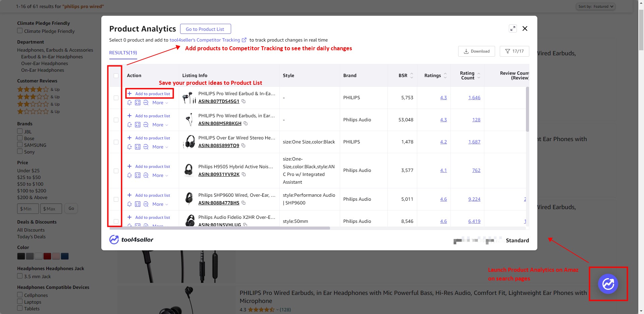Open the calculator icon in the B08MSRBKGH row
The height and width of the screenshot is (314, 644).
coord(138,125)
